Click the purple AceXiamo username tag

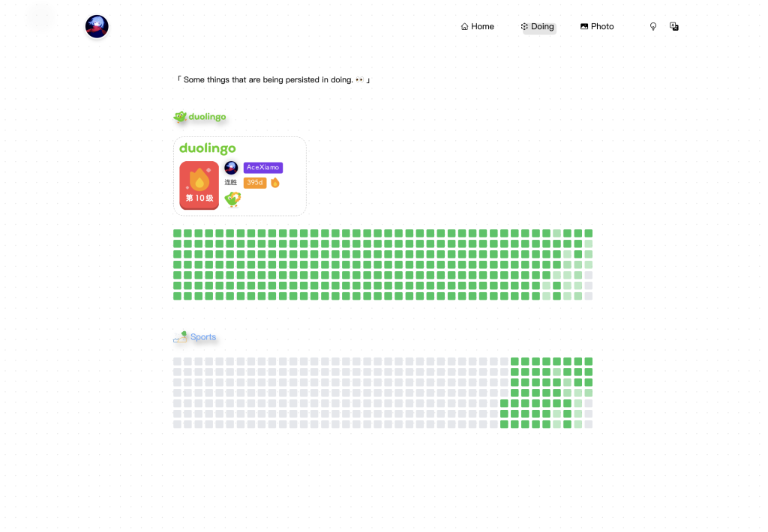coord(262,168)
